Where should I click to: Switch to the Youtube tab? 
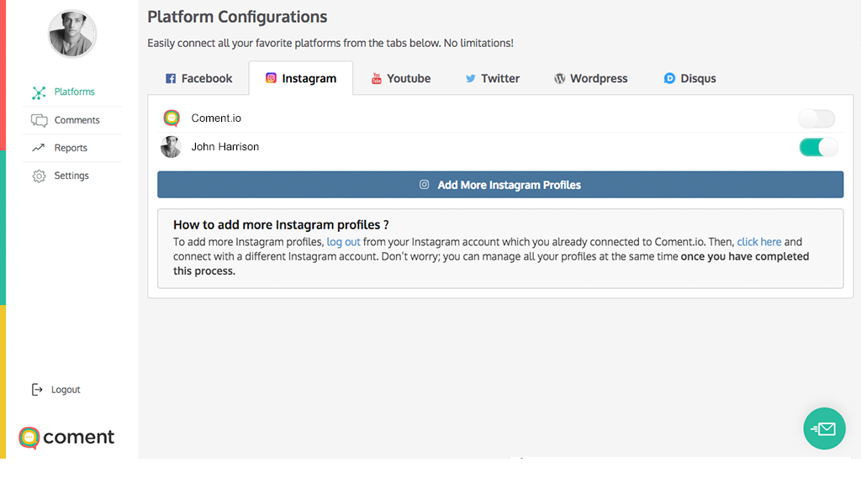[401, 78]
